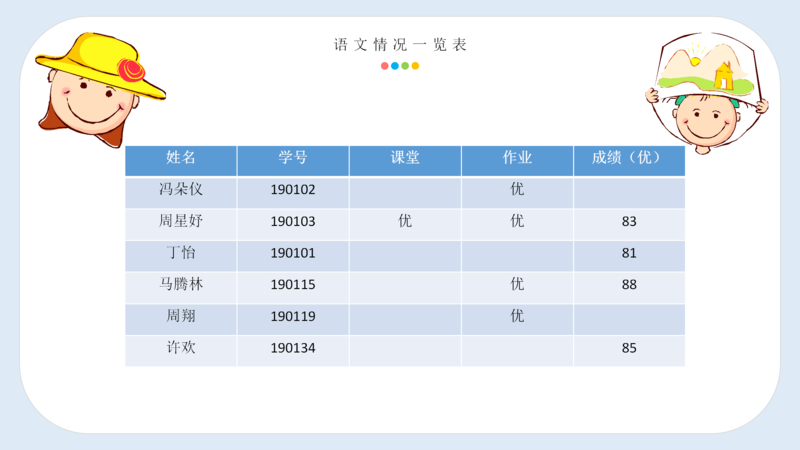The image size is (800, 450).
Task: Click the 作业 优 cell in 周星妤's row
Action: [517, 224]
